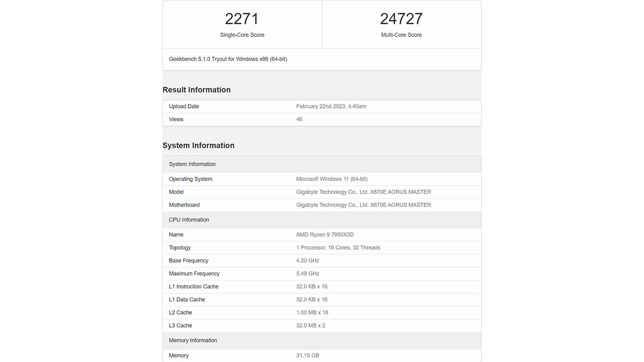Click the Model row label
Image resolution: width=644 pixels, height=362 pixels.
coord(176,192)
